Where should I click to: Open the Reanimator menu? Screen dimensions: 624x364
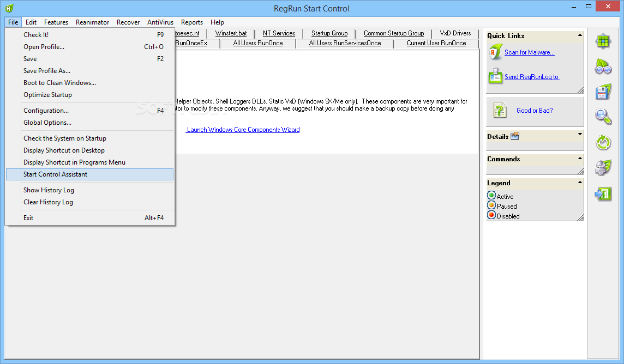pos(92,22)
